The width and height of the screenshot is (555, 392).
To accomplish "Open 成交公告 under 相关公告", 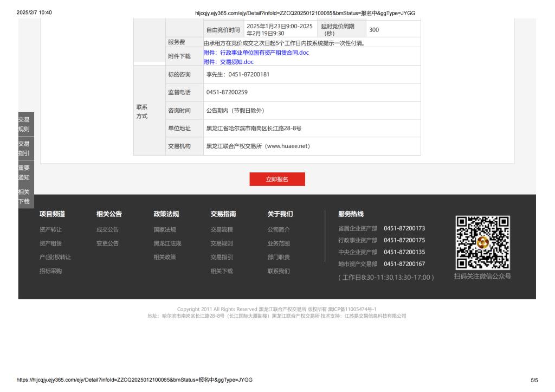I will click(x=107, y=229).
